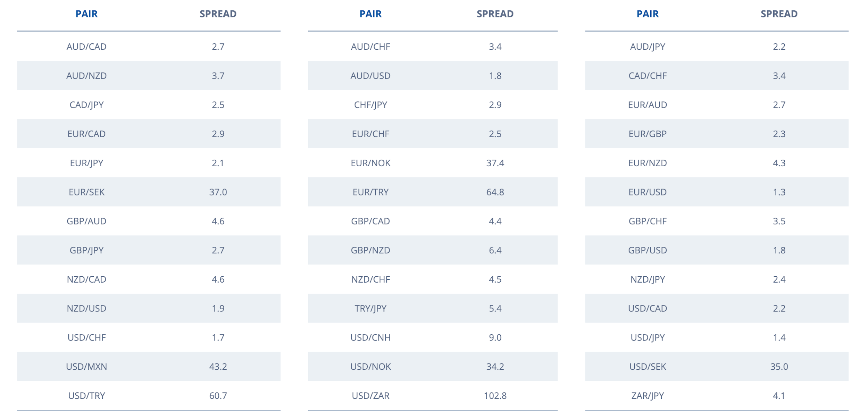Select the AUD/CAD pair row

coord(149,47)
